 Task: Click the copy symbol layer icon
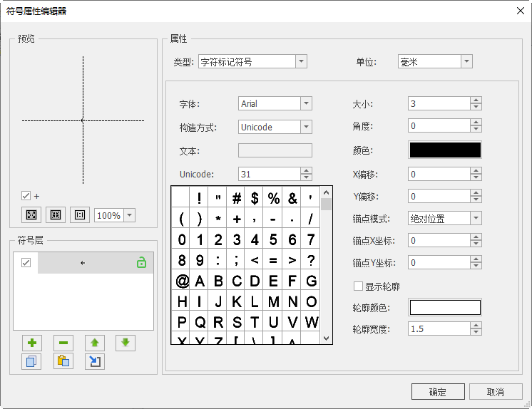click(x=31, y=361)
